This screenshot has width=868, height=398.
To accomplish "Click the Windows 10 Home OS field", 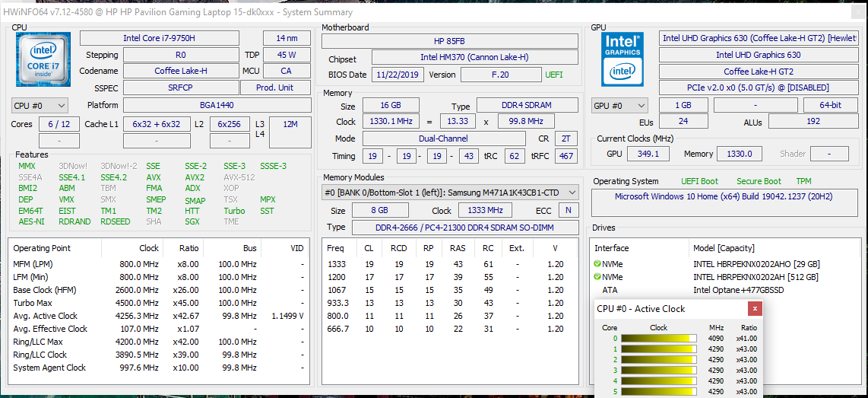I will (724, 202).
